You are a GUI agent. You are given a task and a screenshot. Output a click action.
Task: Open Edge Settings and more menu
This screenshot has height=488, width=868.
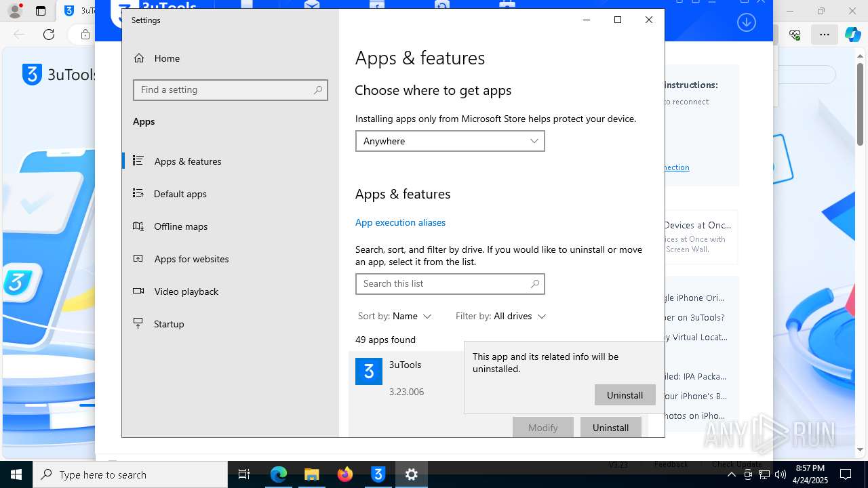[824, 35]
